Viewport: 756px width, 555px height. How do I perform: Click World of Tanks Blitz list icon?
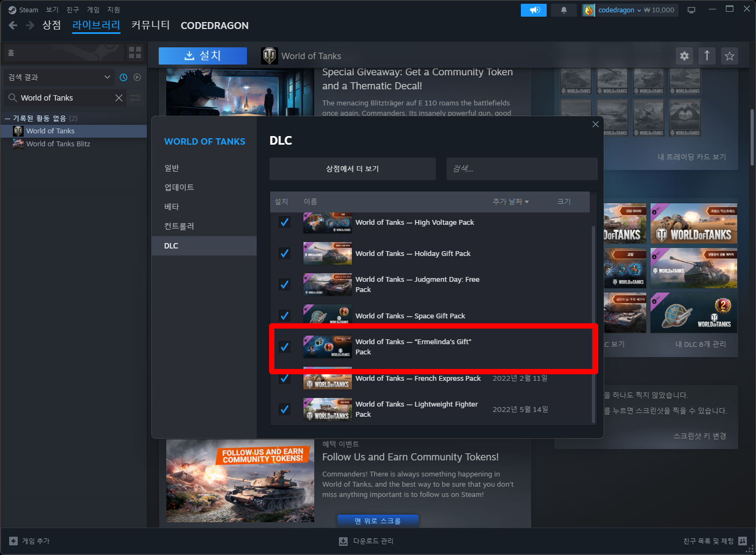tap(18, 144)
